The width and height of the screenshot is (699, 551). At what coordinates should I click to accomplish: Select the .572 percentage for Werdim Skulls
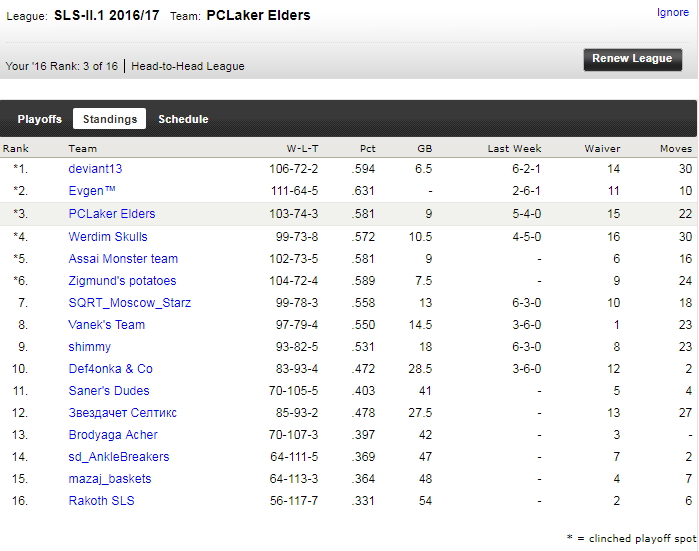pos(363,236)
